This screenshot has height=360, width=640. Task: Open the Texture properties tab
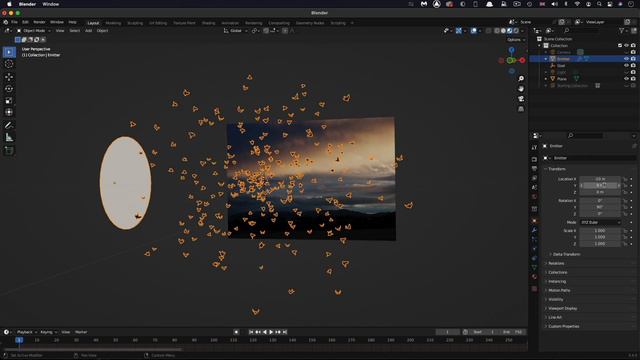tap(534, 289)
